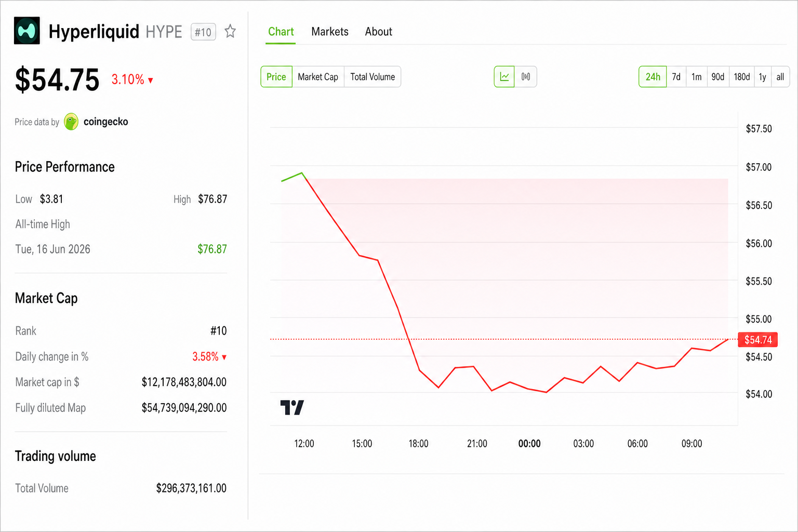Image resolution: width=798 pixels, height=532 pixels.
Task: Open the Markets tab
Action: click(x=330, y=32)
